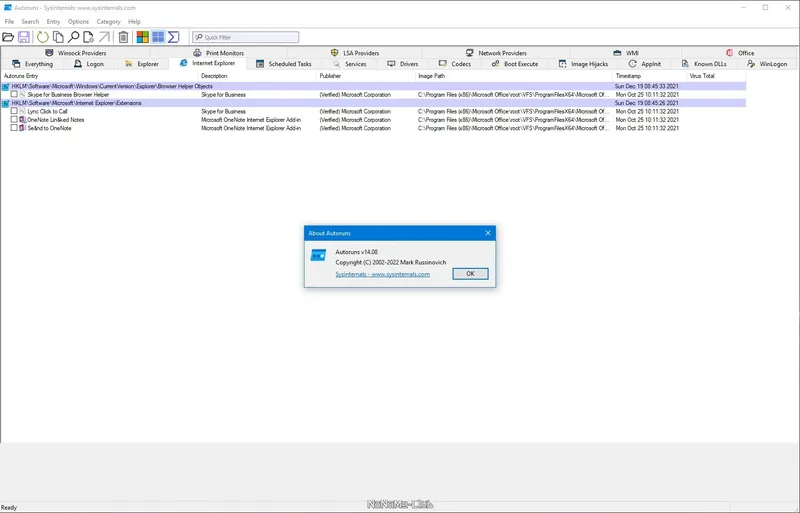Image resolution: width=800 pixels, height=513 pixels.
Task: Switch to the LSA Providers tab
Action: (355, 53)
